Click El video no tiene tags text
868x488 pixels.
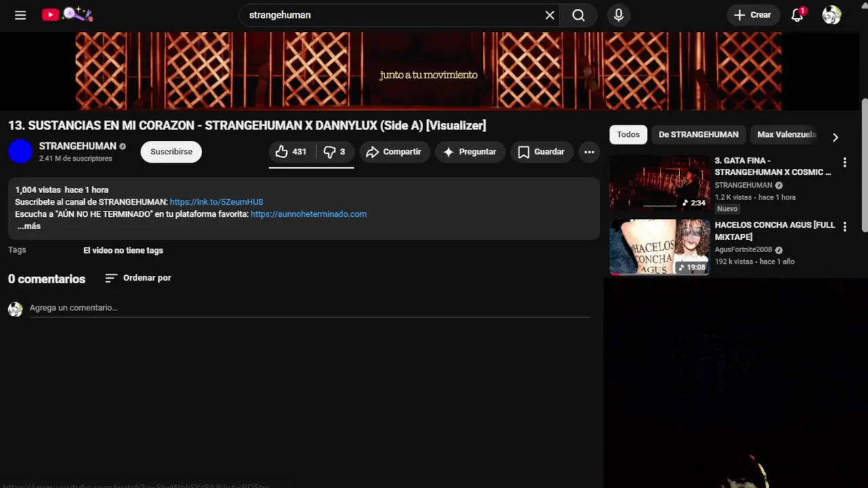(x=123, y=250)
